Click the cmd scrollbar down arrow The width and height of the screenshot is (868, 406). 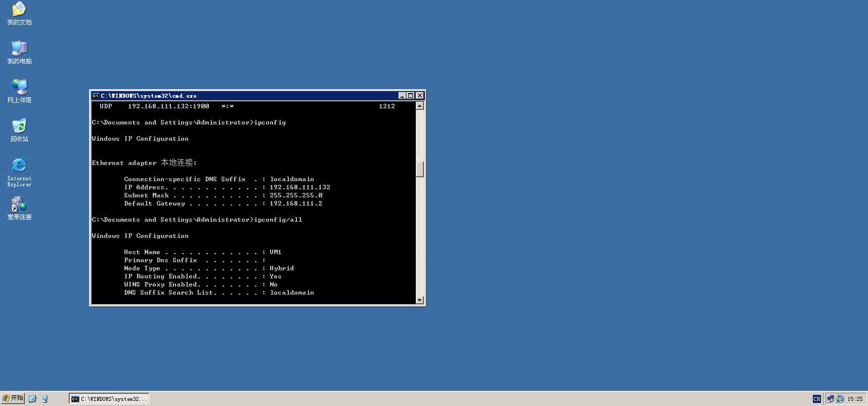pyautogui.click(x=419, y=300)
